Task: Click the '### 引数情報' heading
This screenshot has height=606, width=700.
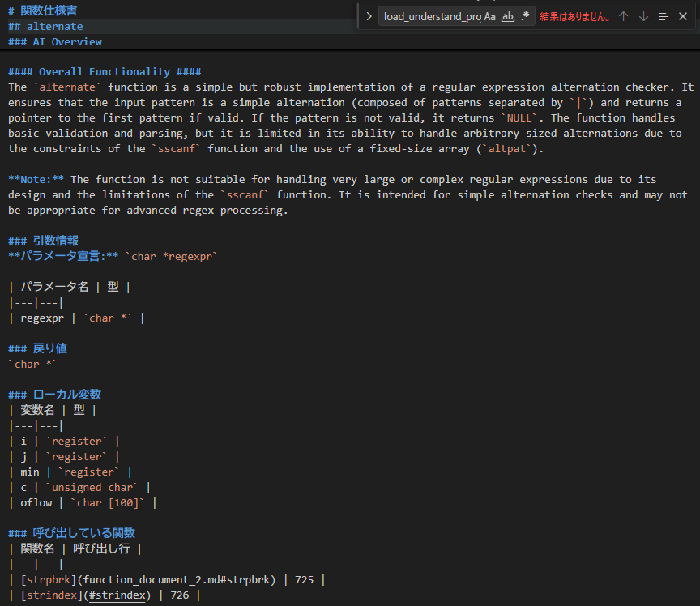Action: point(43,241)
